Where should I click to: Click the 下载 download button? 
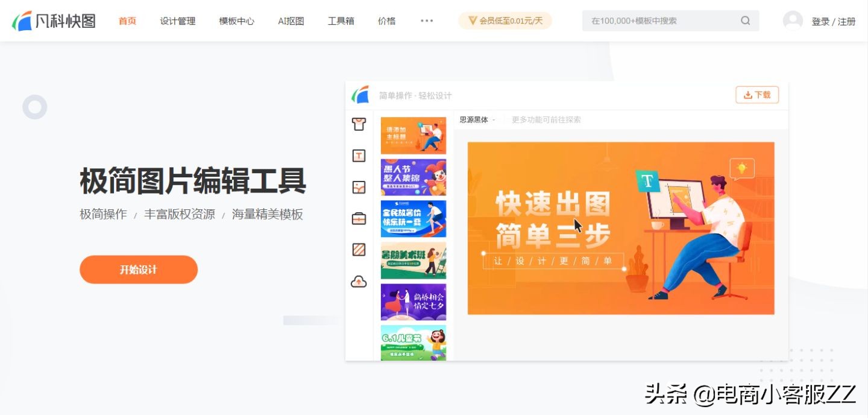point(757,95)
